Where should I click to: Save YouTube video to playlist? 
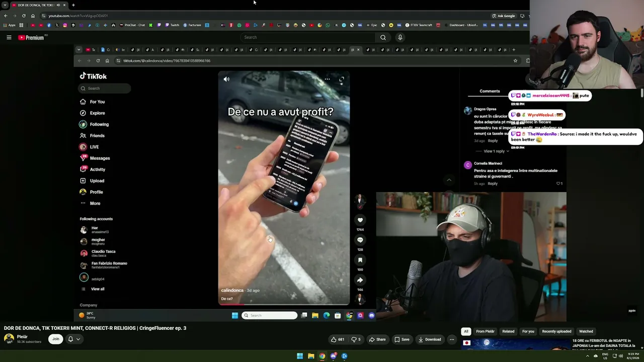402,339
